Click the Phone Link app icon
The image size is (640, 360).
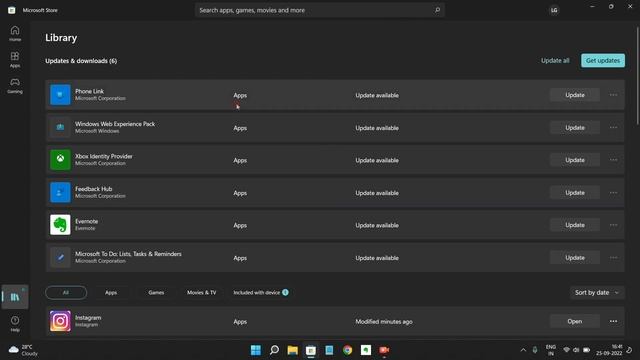point(60,95)
